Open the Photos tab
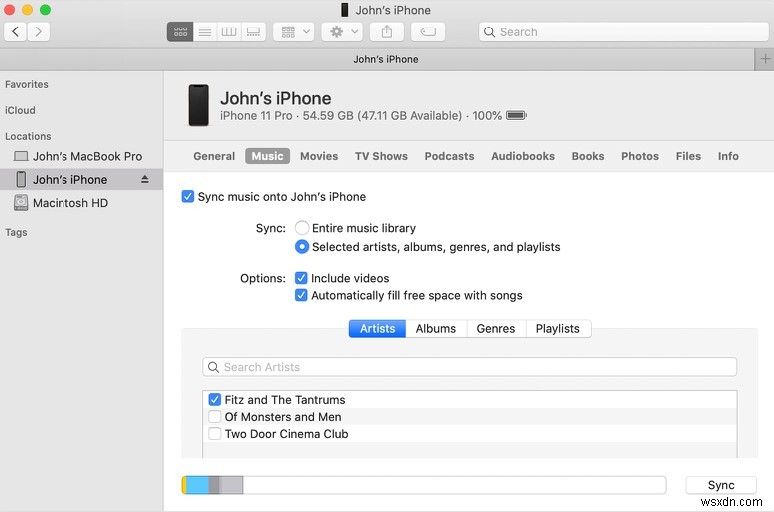Screen dimensions: 774x512 pos(640,156)
